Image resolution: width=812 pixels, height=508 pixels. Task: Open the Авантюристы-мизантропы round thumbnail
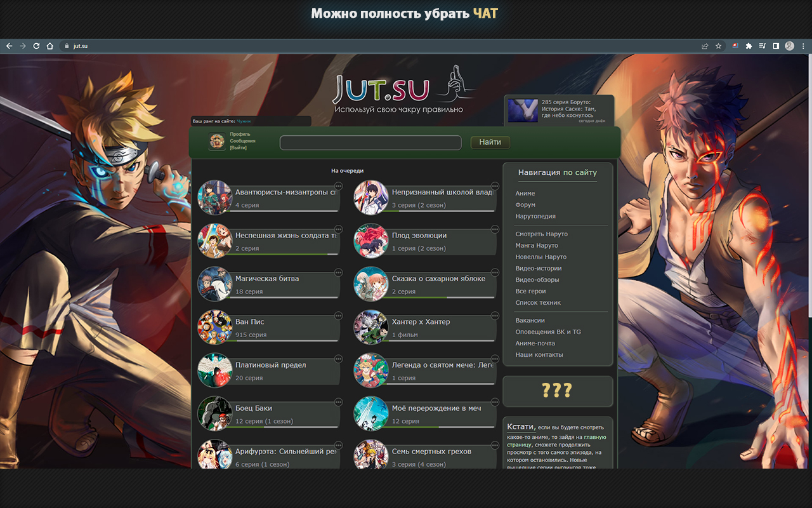[215, 197]
